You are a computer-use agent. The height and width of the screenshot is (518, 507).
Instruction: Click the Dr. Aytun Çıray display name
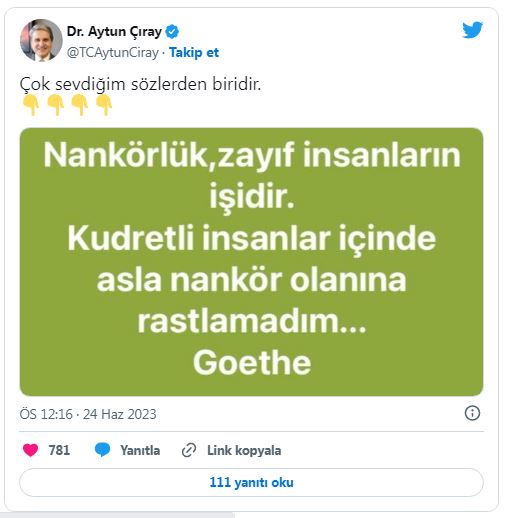coord(114,32)
